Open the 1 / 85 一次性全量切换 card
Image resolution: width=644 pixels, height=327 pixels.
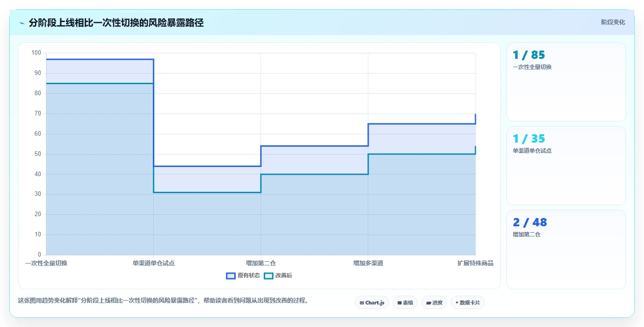pos(566,82)
